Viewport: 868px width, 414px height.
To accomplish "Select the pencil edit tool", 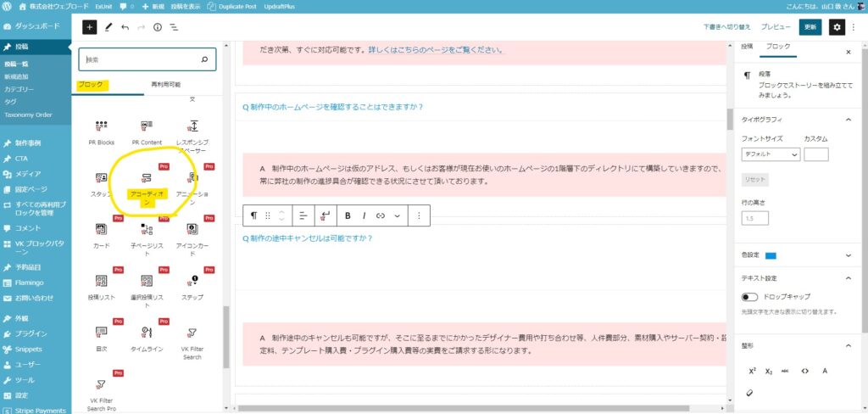I will pyautogui.click(x=108, y=27).
